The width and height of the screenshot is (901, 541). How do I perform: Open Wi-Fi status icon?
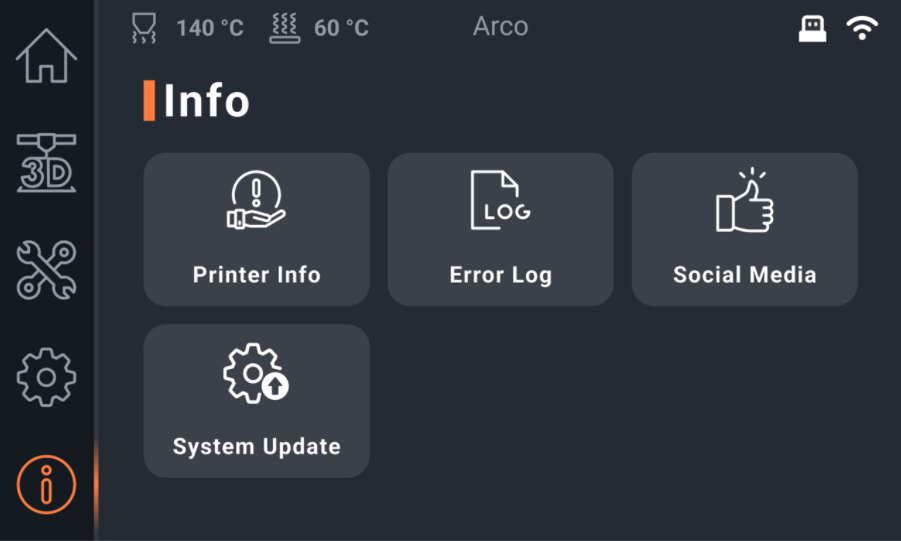[x=862, y=29]
